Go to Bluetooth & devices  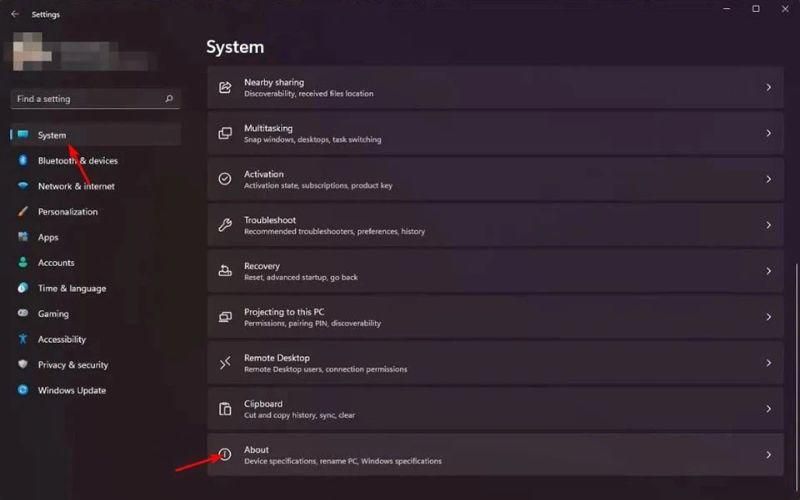95,160
